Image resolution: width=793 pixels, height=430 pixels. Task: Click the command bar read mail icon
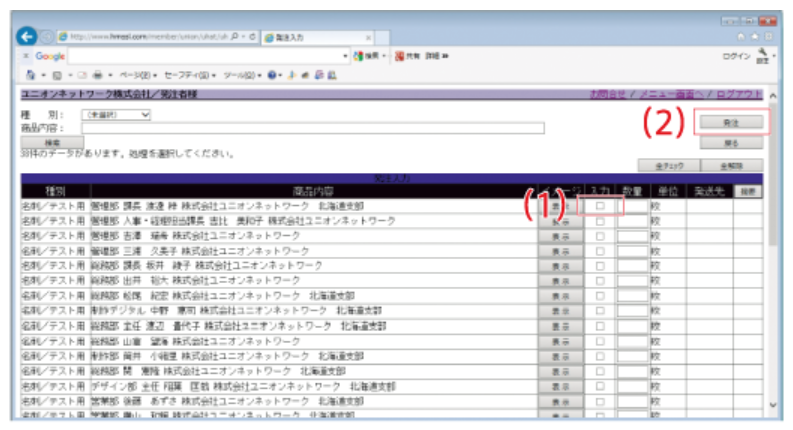[82, 75]
